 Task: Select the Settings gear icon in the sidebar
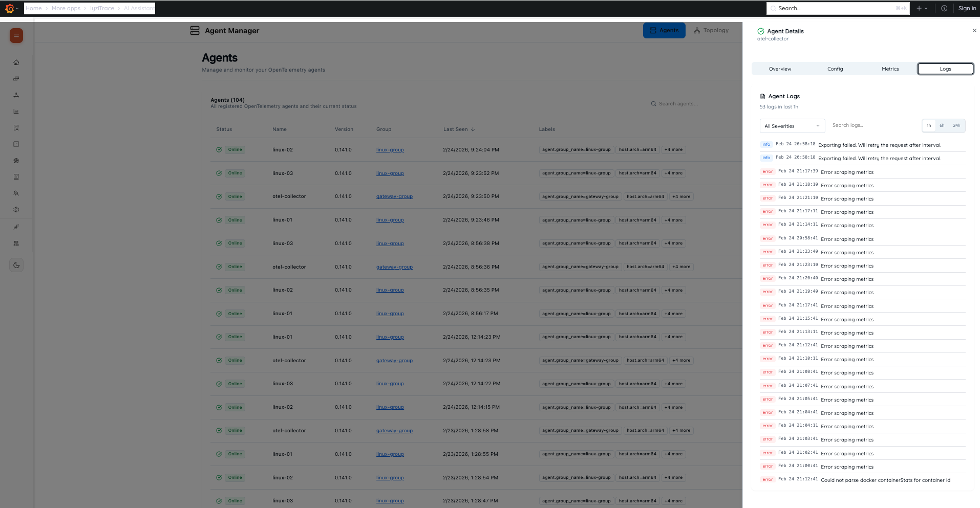point(16,209)
